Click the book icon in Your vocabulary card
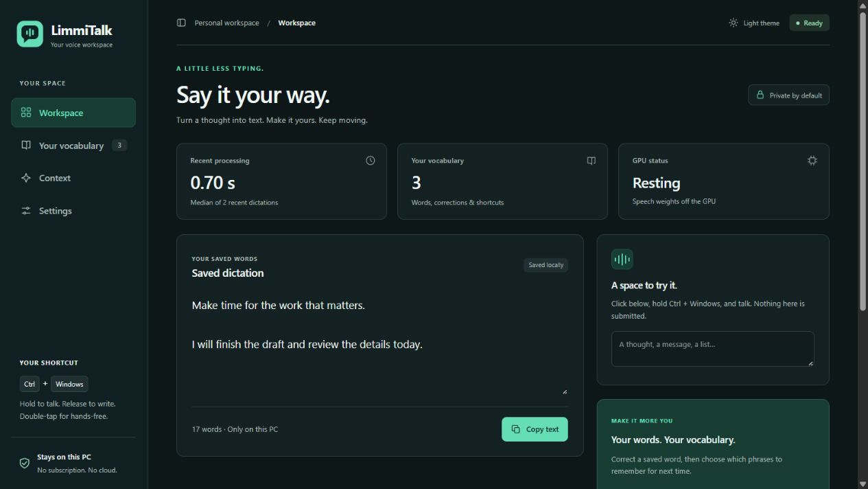This screenshot has height=489, width=868. tap(591, 161)
